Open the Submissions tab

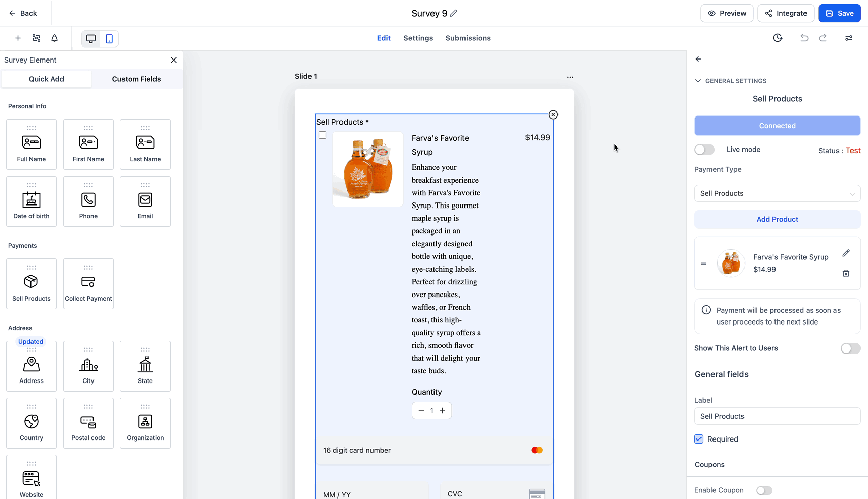click(468, 38)
